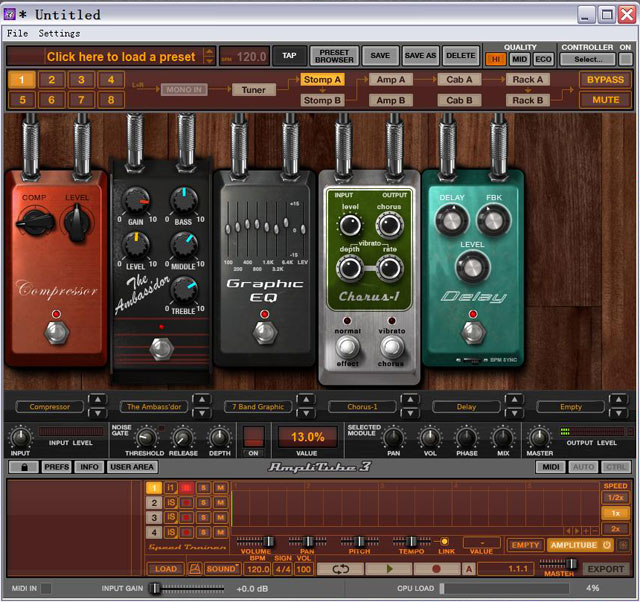Click the A button beside the record control
This screenshot has height=602, width=640.
(469, 569)
